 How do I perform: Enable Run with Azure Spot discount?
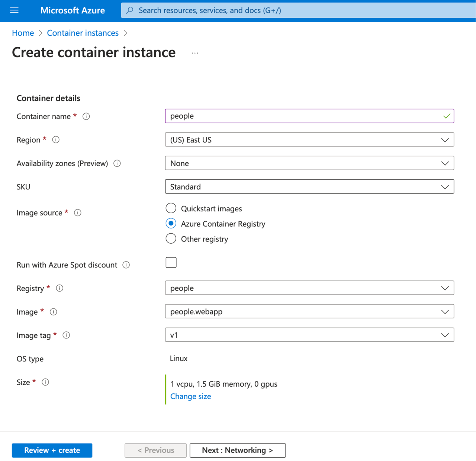tap(171, 262)
